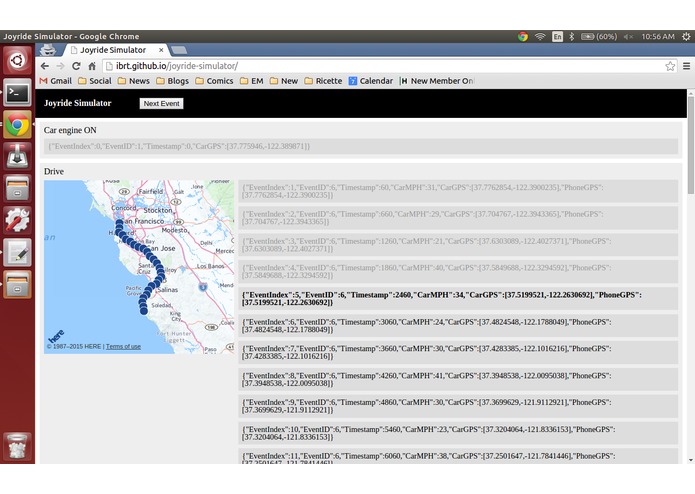Focus the address bar with ibrt.github.io URL

click(x=383, y=66)
